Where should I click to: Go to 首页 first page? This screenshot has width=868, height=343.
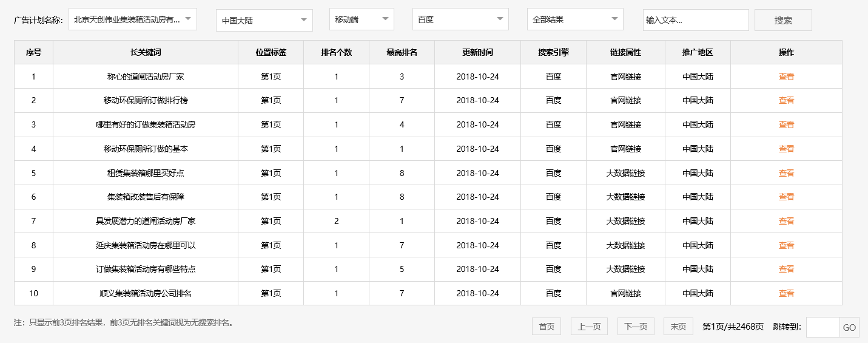click(547, 327)
